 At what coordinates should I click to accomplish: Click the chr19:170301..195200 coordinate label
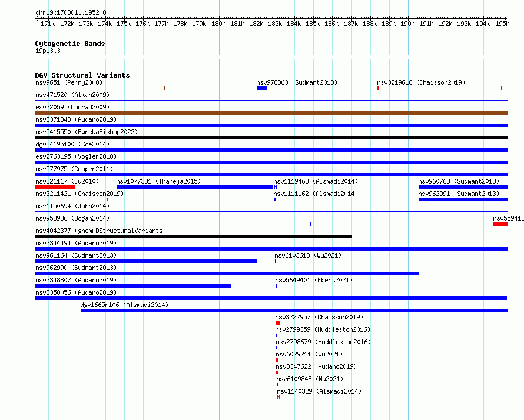tap(71, 12)
